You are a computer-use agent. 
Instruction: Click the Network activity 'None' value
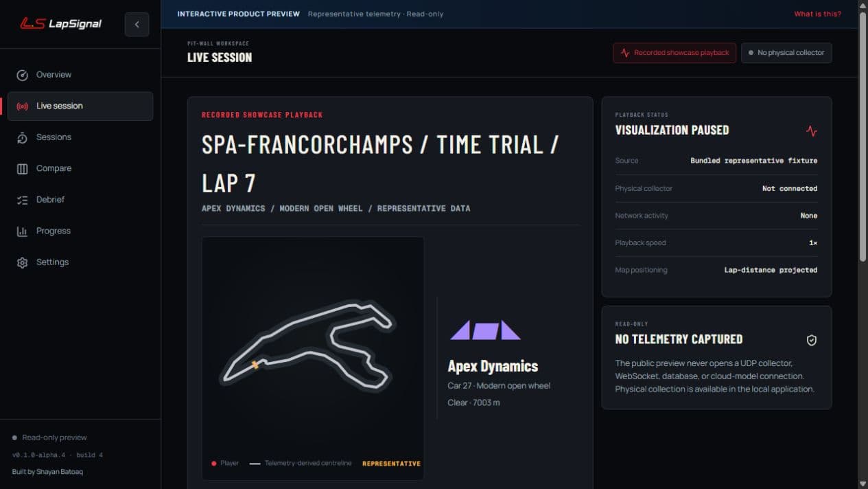coord(809,216)
